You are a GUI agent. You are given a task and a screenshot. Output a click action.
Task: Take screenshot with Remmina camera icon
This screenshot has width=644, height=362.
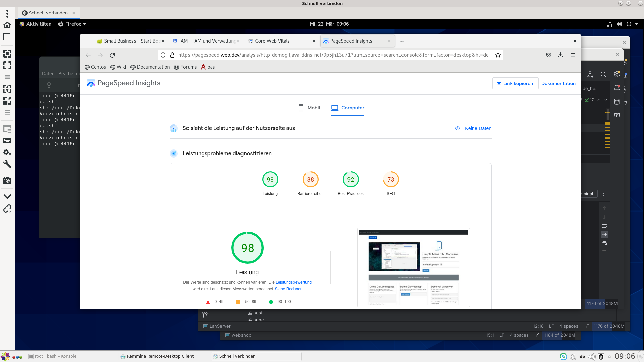pos(7,180)
